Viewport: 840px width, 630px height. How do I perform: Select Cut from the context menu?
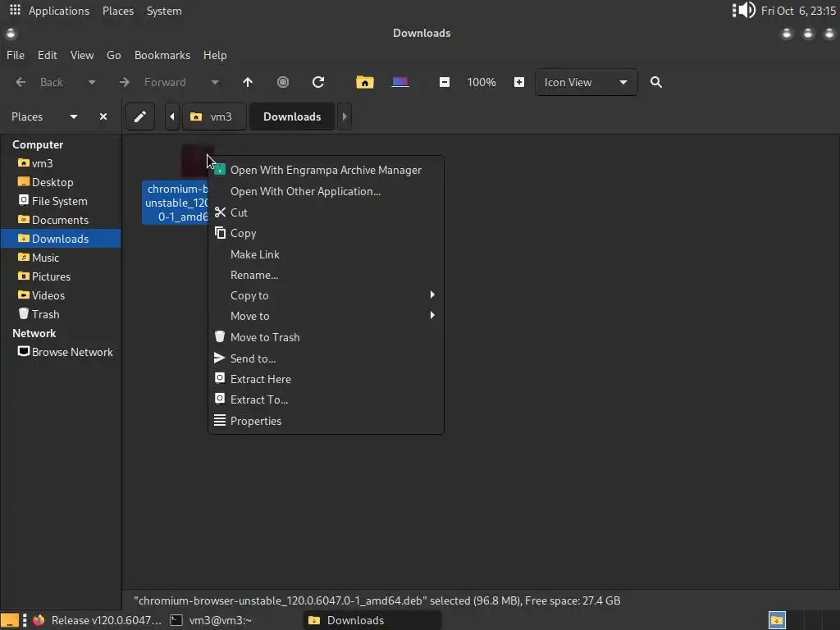coord(326,212)
